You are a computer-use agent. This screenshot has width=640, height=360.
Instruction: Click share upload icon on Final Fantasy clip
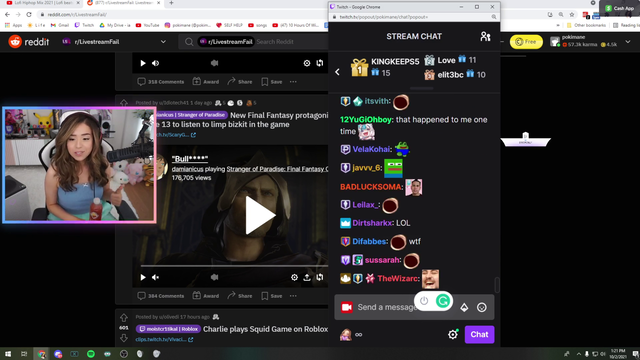[x=307, y=278]
